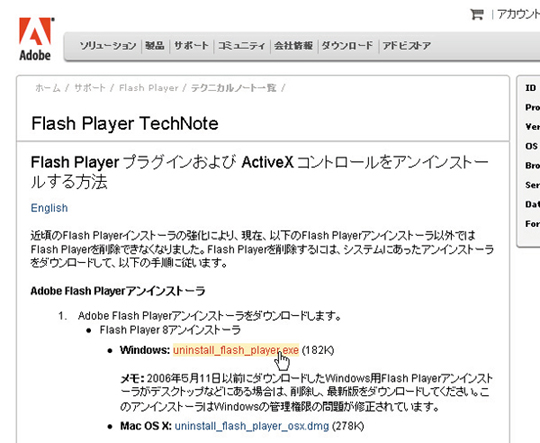Viewport: 540px width, 443px height.
Task: Click the ID label in sidebar
Action: (531, 88)
